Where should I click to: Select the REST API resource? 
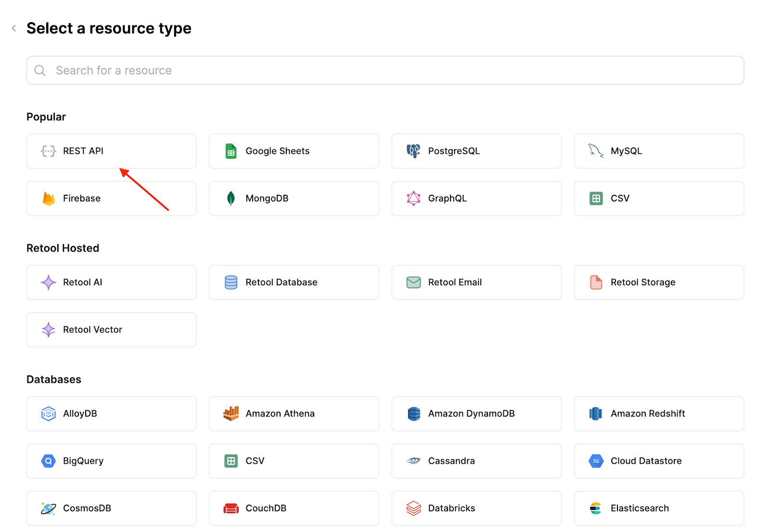[111, 151]
